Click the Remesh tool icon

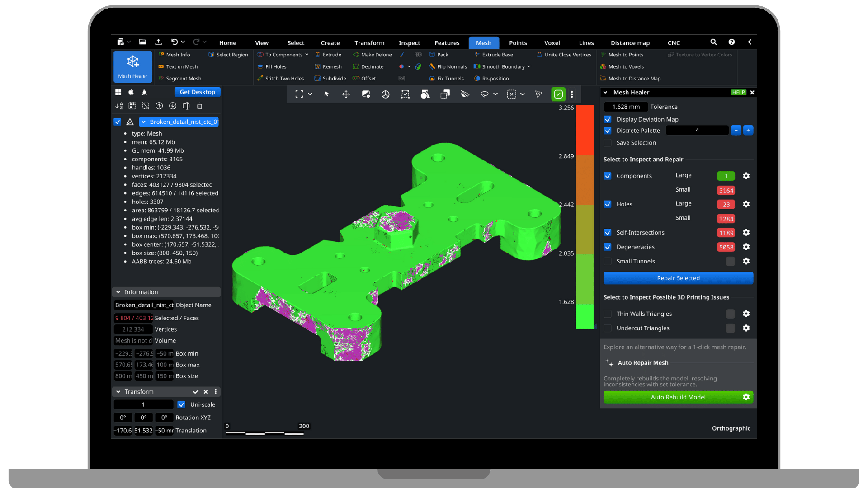click(318, 66)
